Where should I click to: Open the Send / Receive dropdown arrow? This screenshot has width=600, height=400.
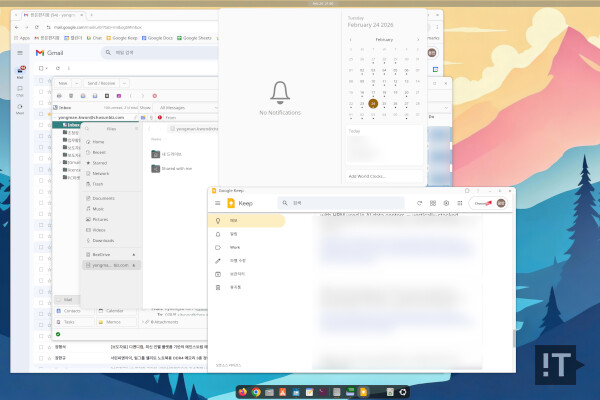coord(125,83)
